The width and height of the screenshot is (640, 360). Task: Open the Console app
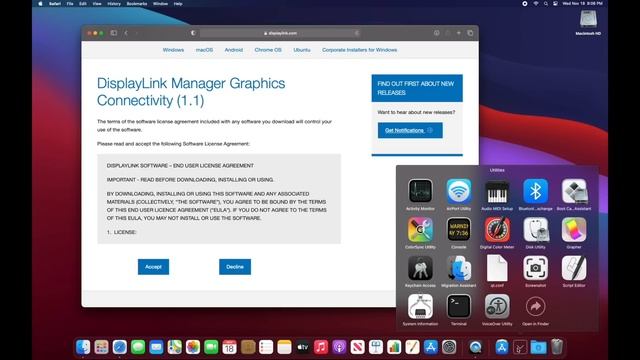pos(458,229)
